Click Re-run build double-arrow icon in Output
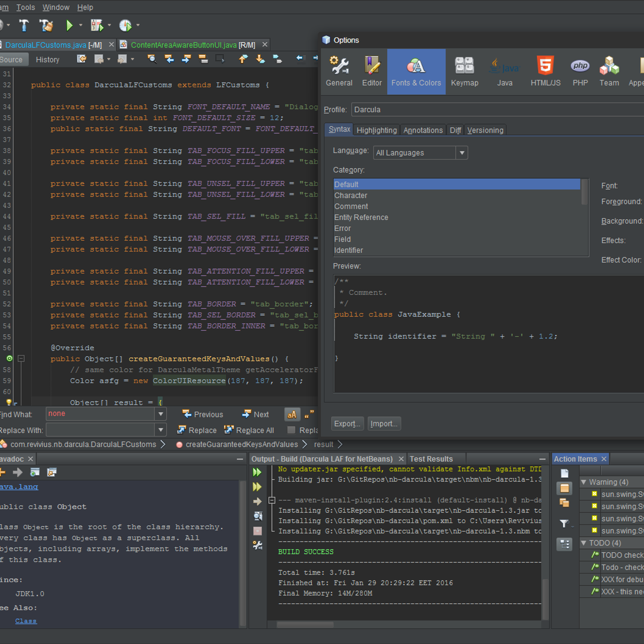 coord(257,472)
